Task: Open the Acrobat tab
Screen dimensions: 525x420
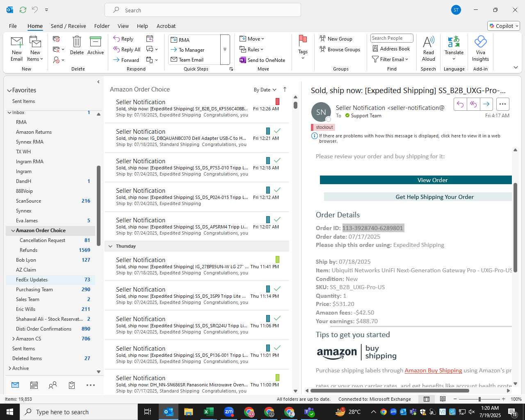Action: (166, 26)
